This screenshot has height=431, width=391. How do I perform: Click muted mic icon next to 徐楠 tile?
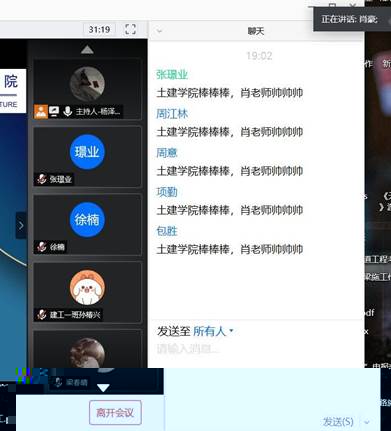(x=42, y=247)
